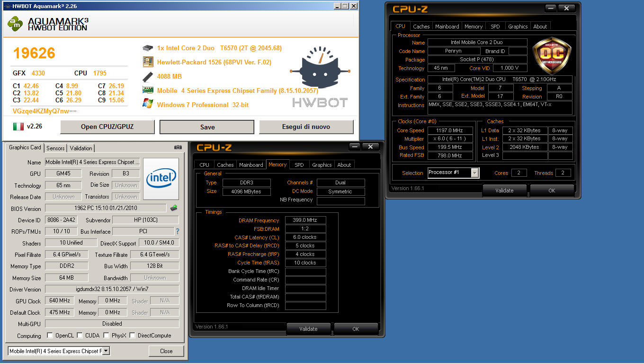Enable the OpenCL checkbox

click(50, 336)
